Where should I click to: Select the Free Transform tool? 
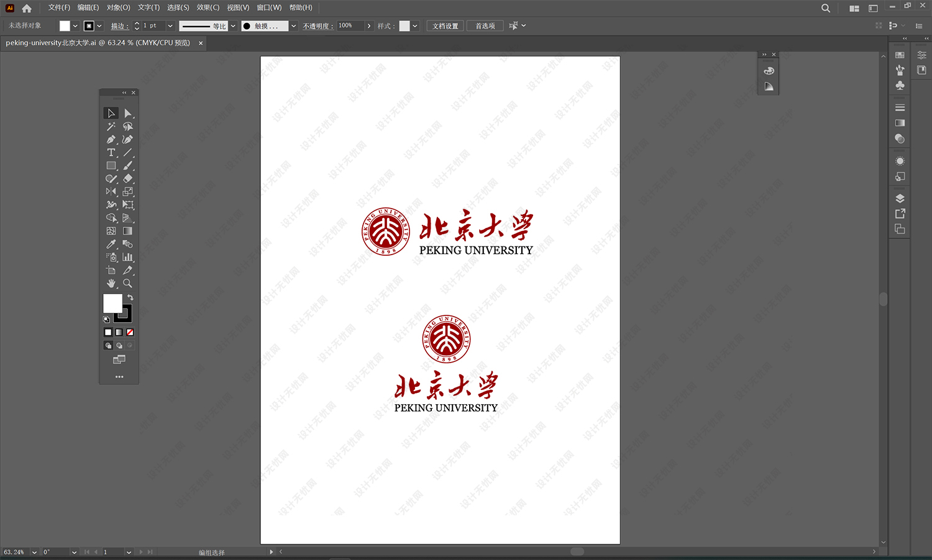[127, 204]
